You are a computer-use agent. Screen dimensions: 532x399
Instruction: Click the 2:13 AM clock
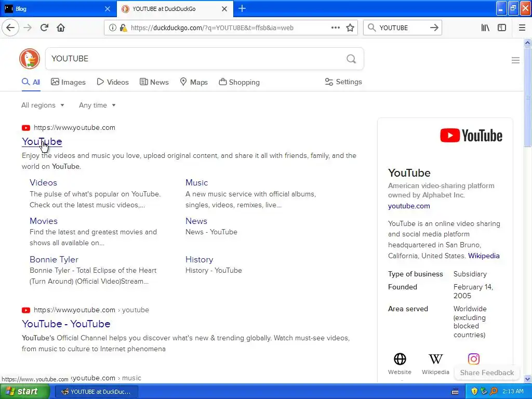click(x=513, y=392)
